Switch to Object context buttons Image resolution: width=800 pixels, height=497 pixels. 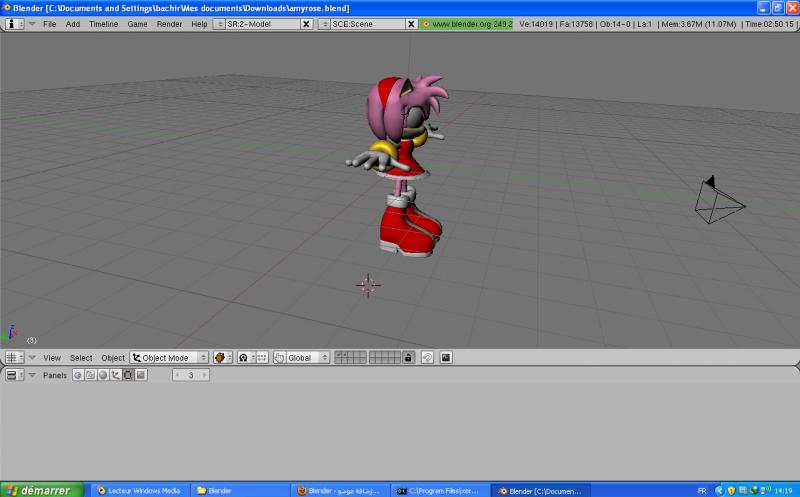click(115, 375)
